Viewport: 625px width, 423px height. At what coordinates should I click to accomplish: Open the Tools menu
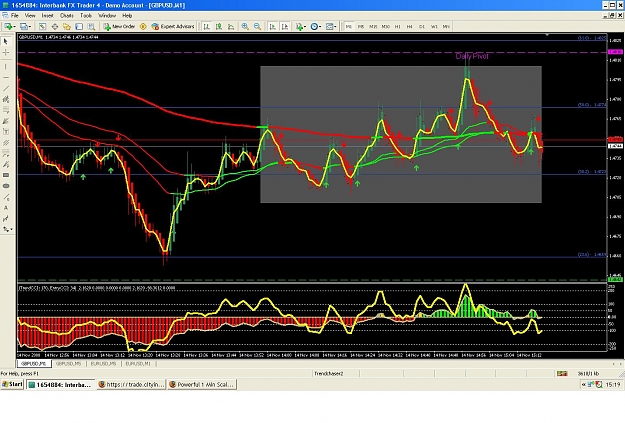[86, 16]
